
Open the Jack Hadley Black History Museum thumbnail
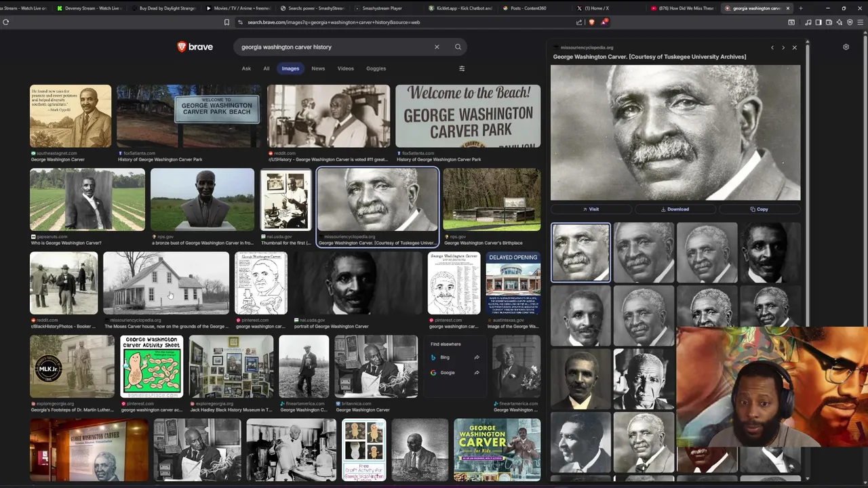point(231,367)
